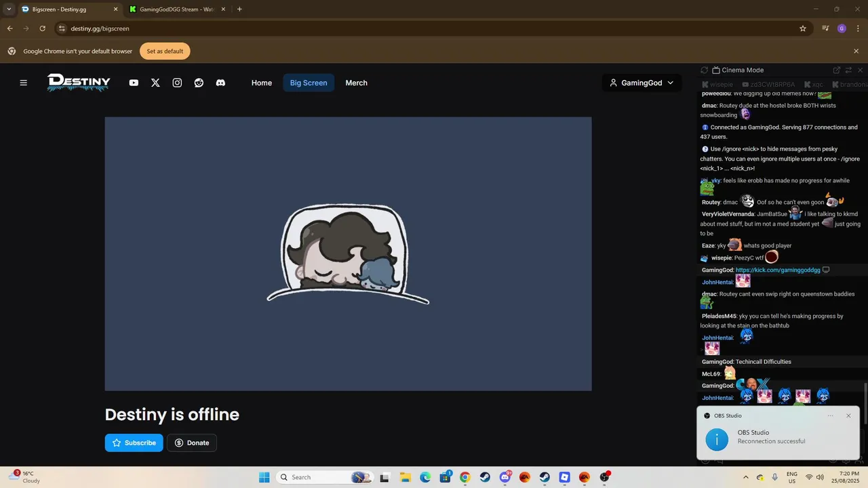This screenshot has height=488, width=868.
Task: Open the Discord social icon
Action: coord(220,83)
